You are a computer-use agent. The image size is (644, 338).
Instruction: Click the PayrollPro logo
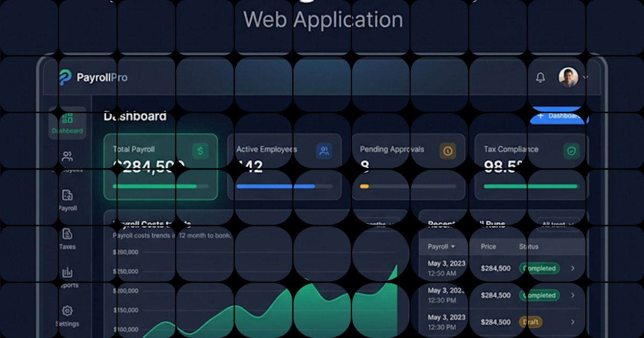pyautogui.click(x=93, y=78)
